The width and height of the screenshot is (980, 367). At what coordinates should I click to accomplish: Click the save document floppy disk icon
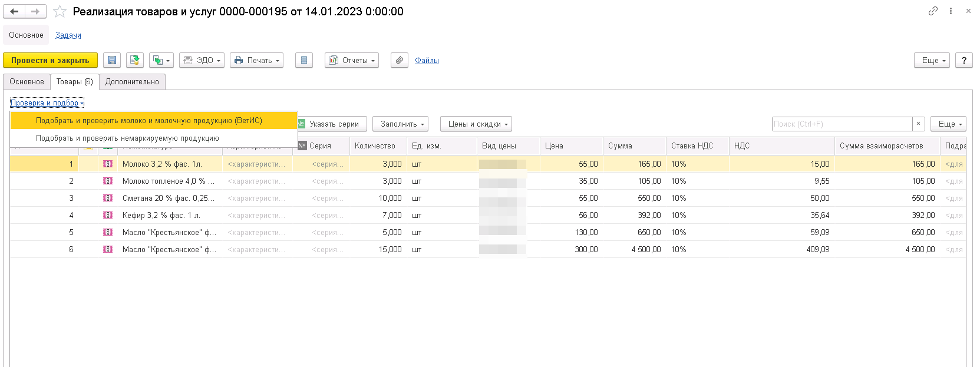112,60
